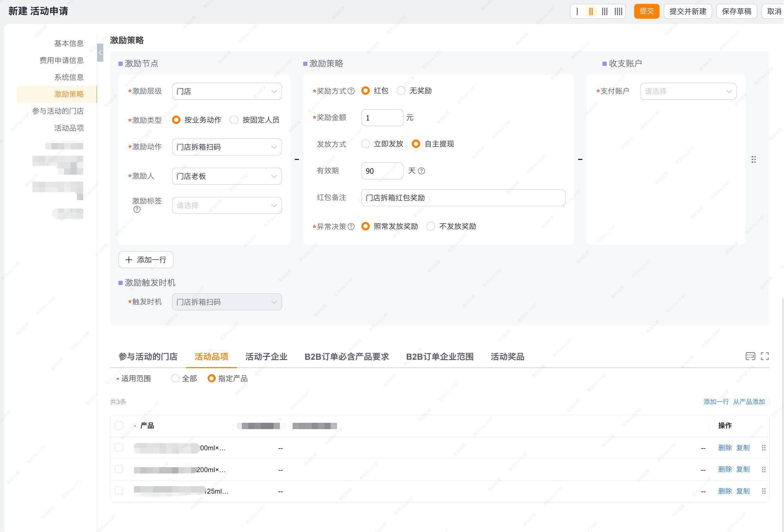The height and width of the screenshot is (532, 784).
Task: Switch to four-column layout icon
Action: click(618, 11)
